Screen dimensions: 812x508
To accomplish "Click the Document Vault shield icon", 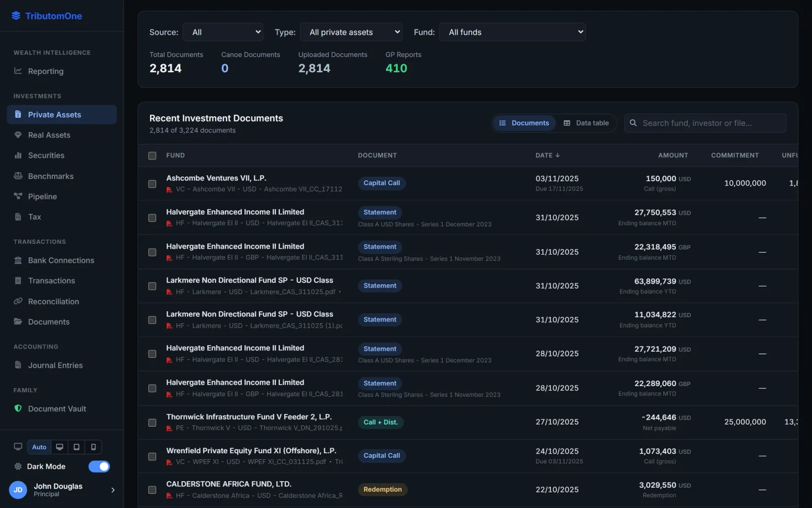I will (x=18, y=408).
